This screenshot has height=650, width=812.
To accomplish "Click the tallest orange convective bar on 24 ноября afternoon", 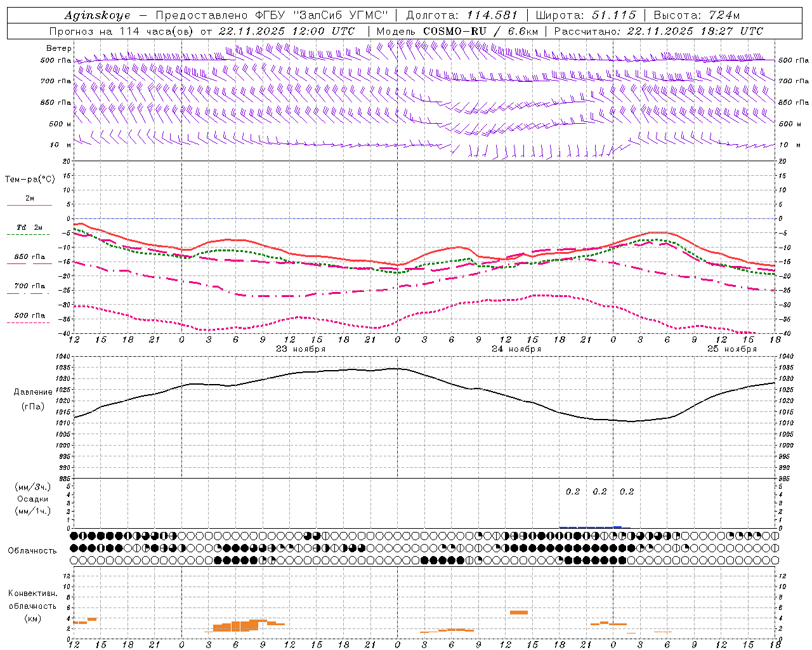I will click(x=519, y=613).
